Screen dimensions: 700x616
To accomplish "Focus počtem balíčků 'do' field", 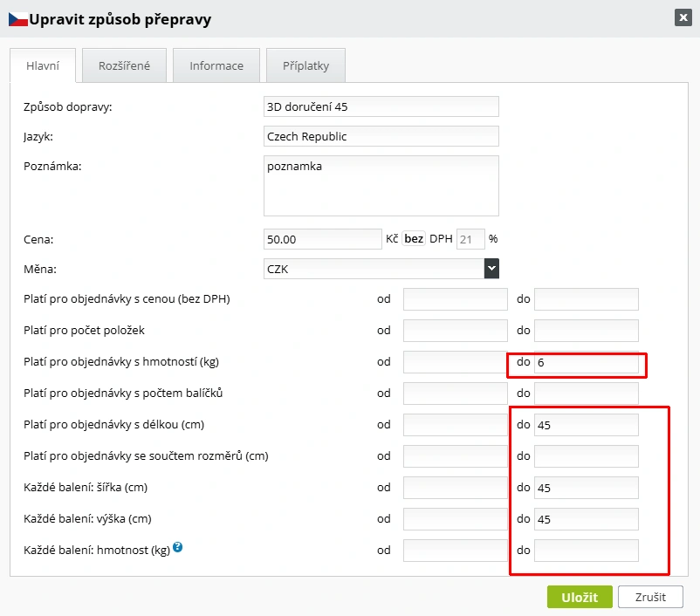I will click(x=587, y=394).
